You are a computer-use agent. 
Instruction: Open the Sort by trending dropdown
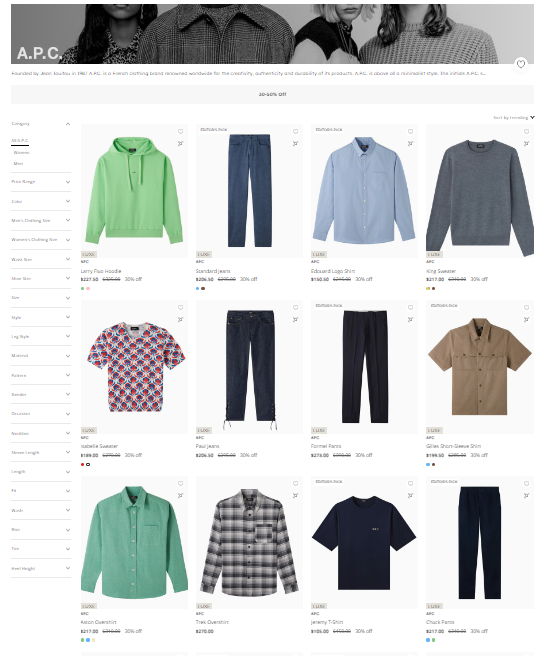[514, 118]
